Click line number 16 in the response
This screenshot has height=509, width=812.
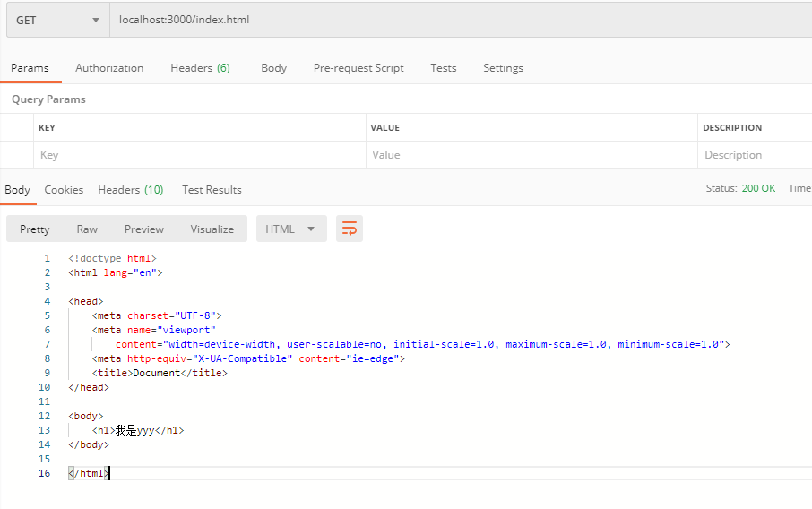click(45, 473)
